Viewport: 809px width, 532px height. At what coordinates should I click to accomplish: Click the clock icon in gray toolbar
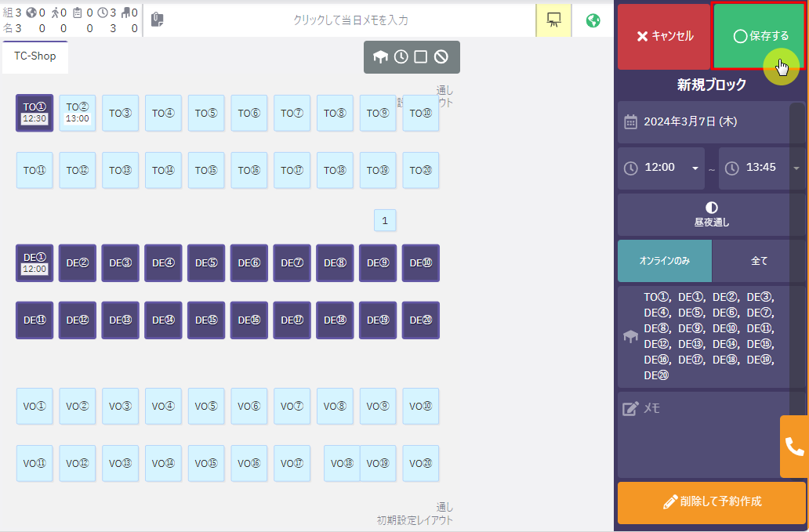pos(401,57)
